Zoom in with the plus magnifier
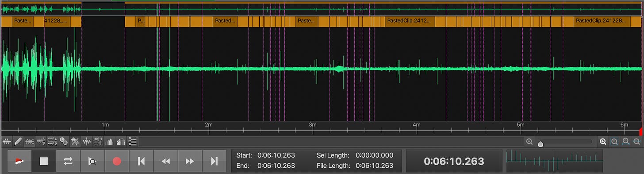The height and width of the screenshot is (174, 644). tap(602, 142)
